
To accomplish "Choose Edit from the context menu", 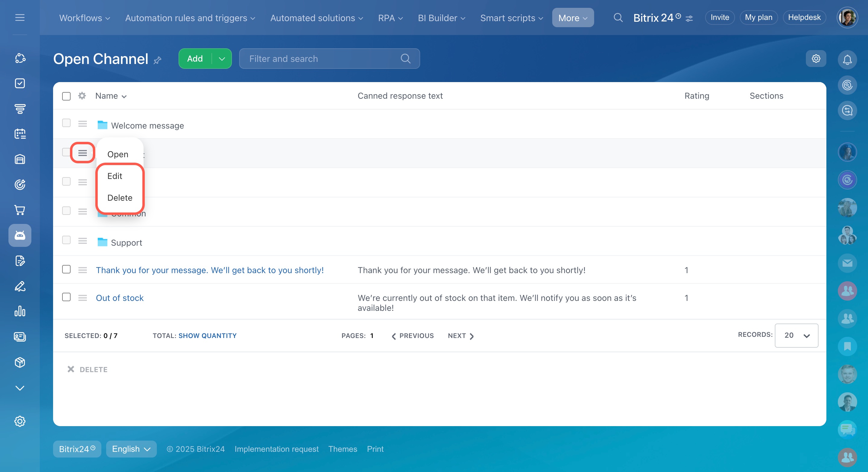I will coord(115,176).
